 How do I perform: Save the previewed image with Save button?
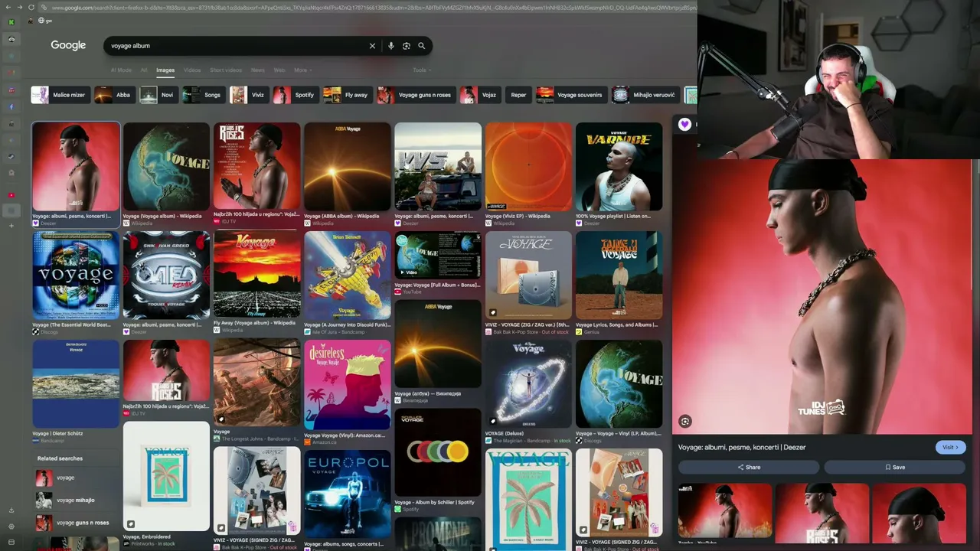[895, 468]
